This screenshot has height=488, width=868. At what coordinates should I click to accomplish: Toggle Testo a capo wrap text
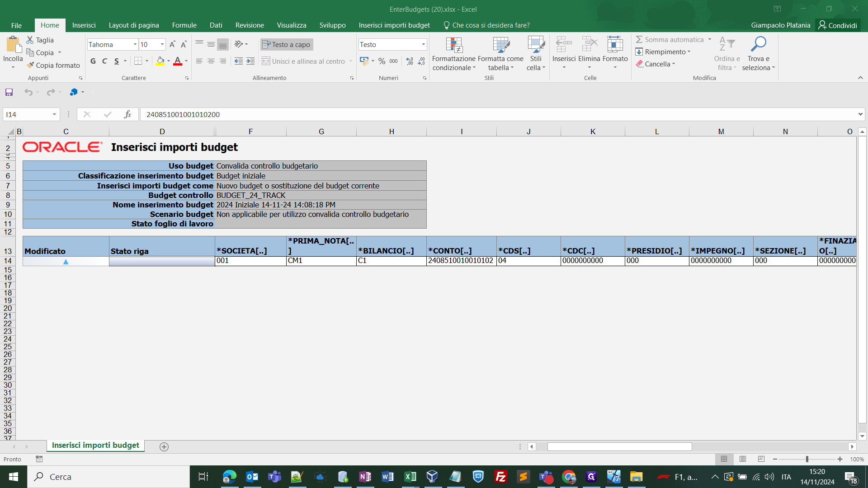click(287, 44)
